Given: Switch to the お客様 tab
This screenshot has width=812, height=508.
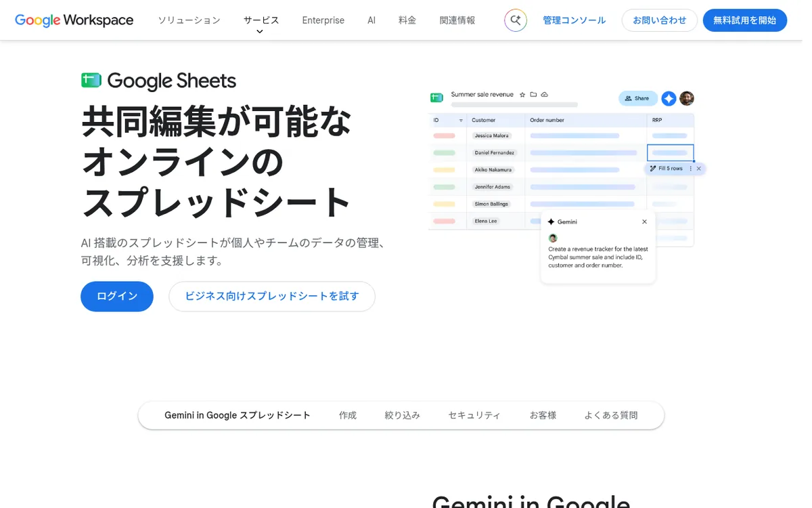Looking at the screenshot, I should [543, 415].
